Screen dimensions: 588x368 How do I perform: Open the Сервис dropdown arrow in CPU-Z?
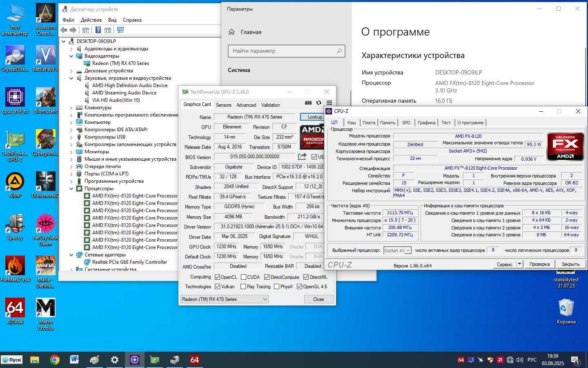(519, 264)
